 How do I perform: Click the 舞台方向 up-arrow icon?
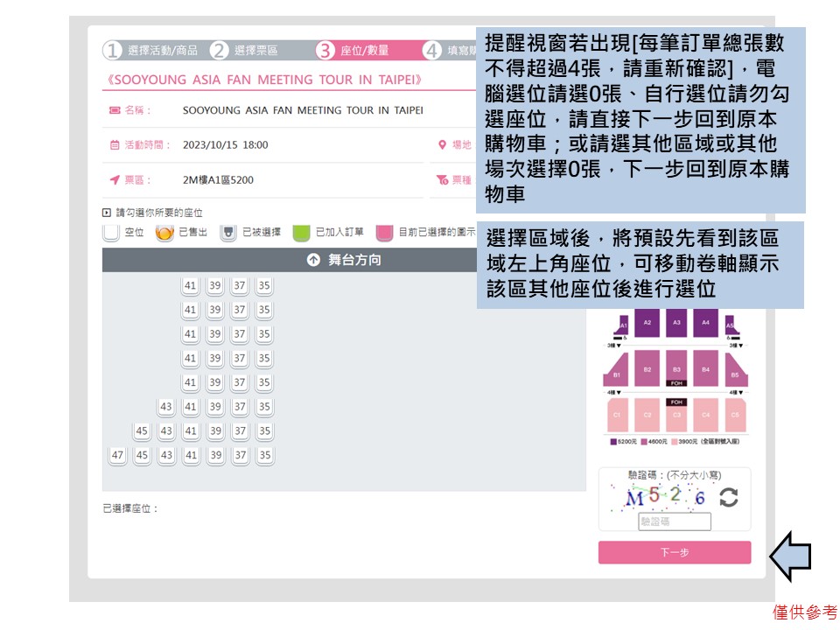point(313,260)
